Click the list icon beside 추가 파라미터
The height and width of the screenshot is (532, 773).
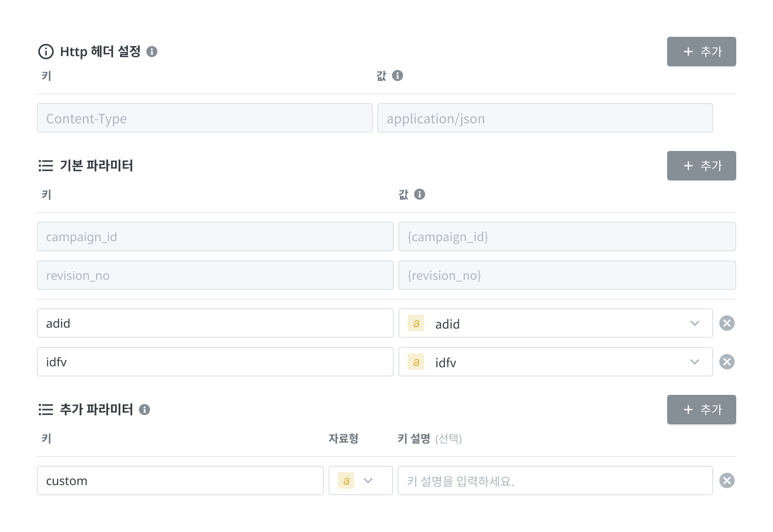pyautogui.click(x=46, y=410)
